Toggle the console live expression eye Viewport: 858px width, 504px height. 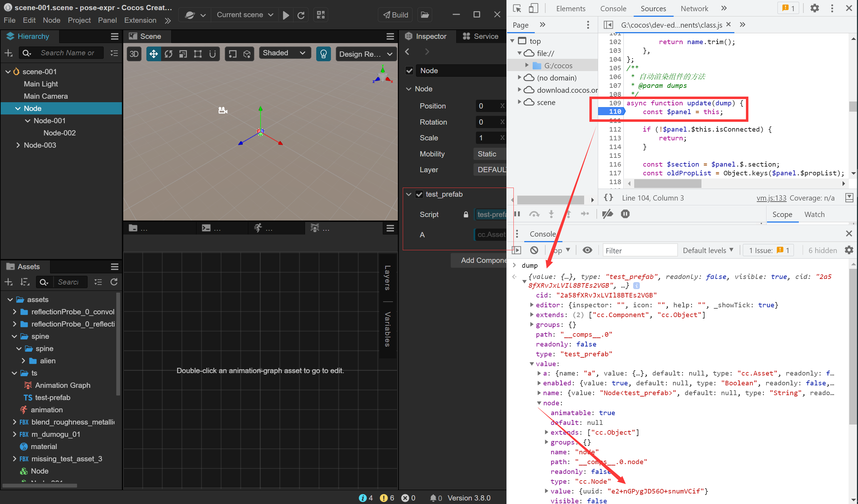coord(587,250)
